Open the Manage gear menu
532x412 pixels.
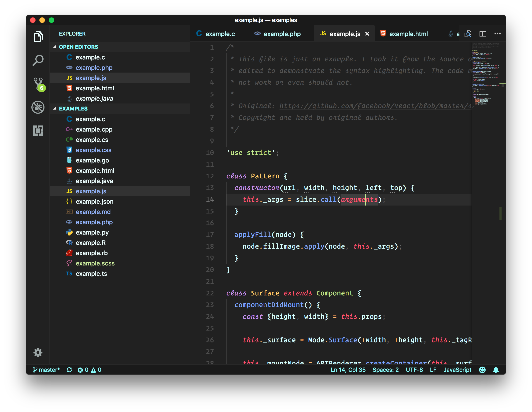point(38,352)
